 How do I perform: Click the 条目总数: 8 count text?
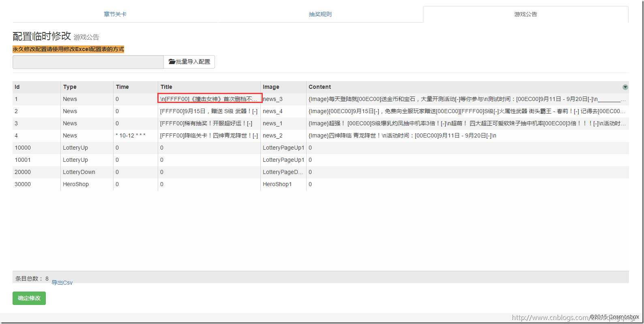click(x=32, y=279)
